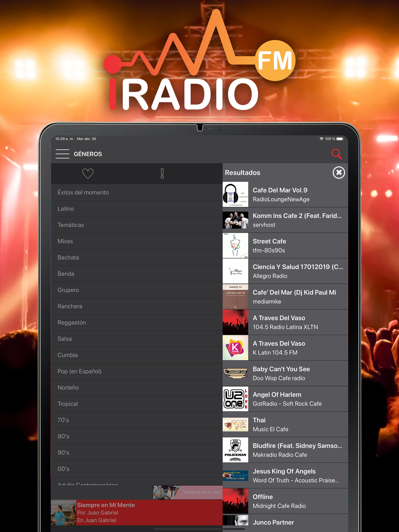The image size is (399, 532).
Task: Open the Salsa genre
Action: 137,339
